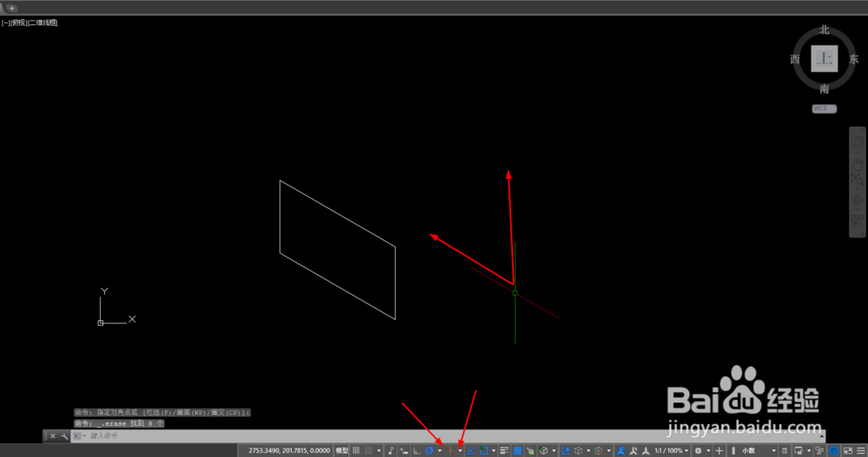Toggle isometric drafting icon
868x457 pixels.
(450, 450)
